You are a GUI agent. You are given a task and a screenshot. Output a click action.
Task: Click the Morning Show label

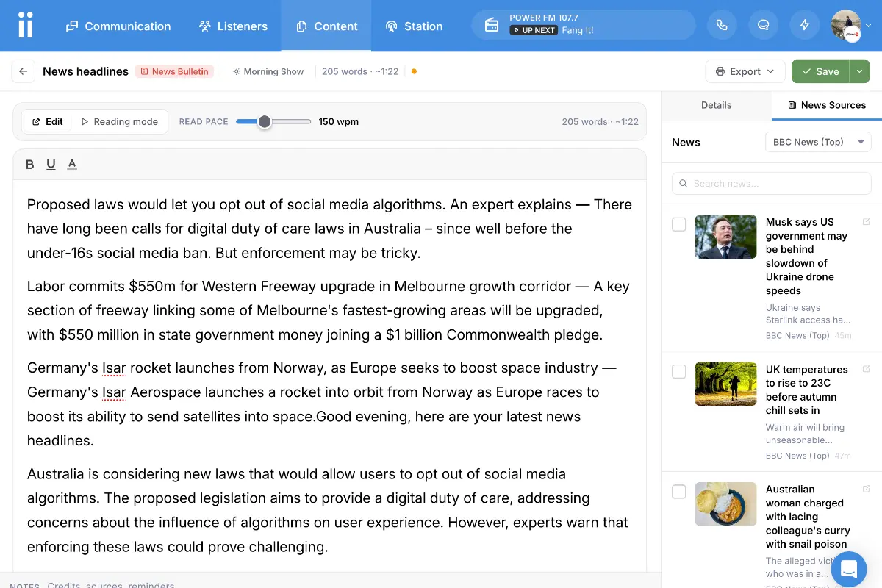click(x=268, y=71)
